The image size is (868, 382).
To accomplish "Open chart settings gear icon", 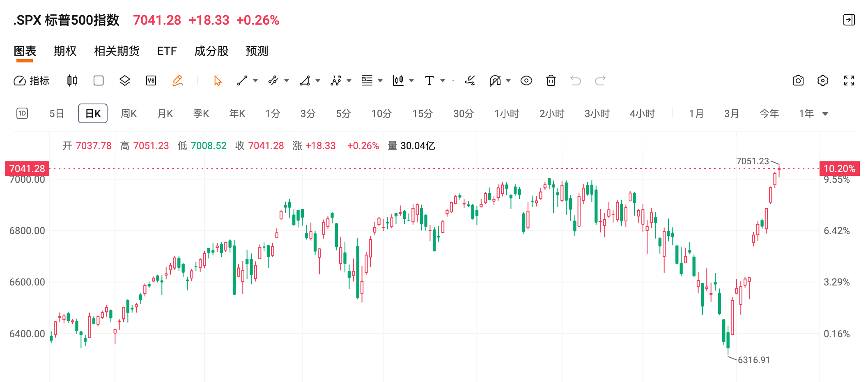I will (823, 81).
